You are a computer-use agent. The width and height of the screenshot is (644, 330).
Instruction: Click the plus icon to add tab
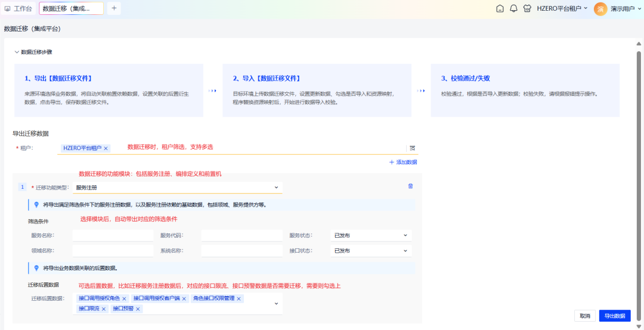tap(114, 8)
